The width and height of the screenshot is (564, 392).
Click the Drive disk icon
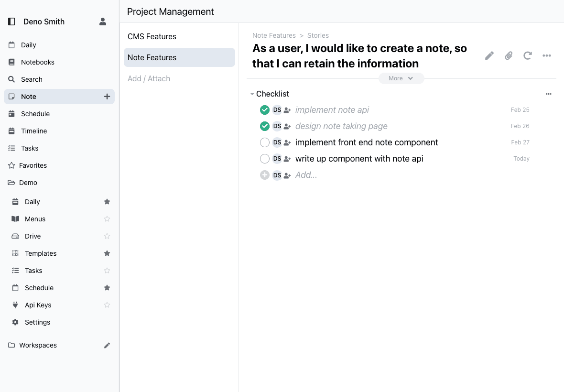click(x=15, y=236)
